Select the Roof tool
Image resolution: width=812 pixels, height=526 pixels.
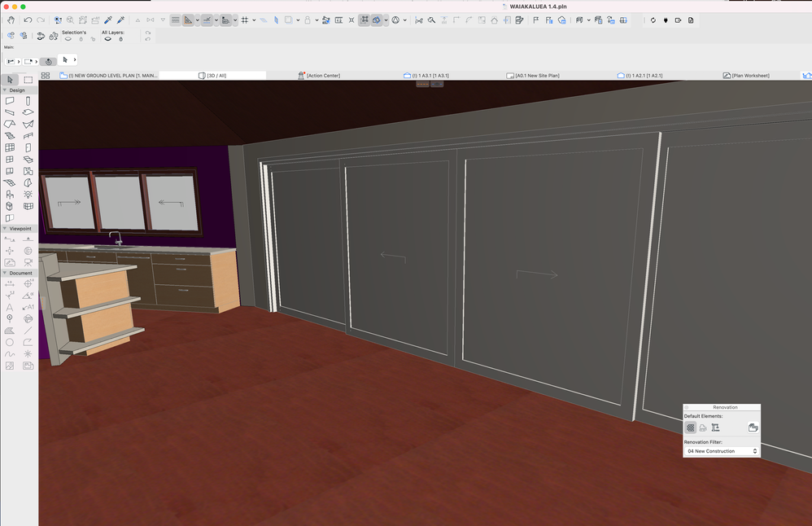point(10,125)
